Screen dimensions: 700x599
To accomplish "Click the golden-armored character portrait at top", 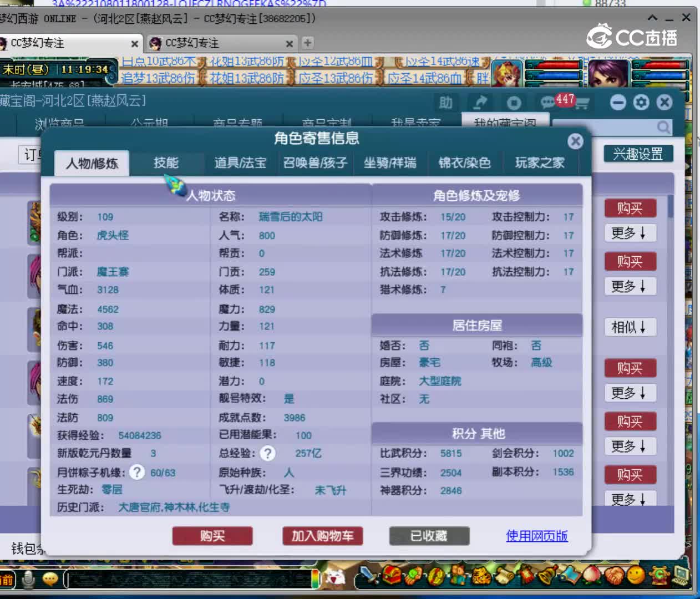I will [x=508, y=74].
